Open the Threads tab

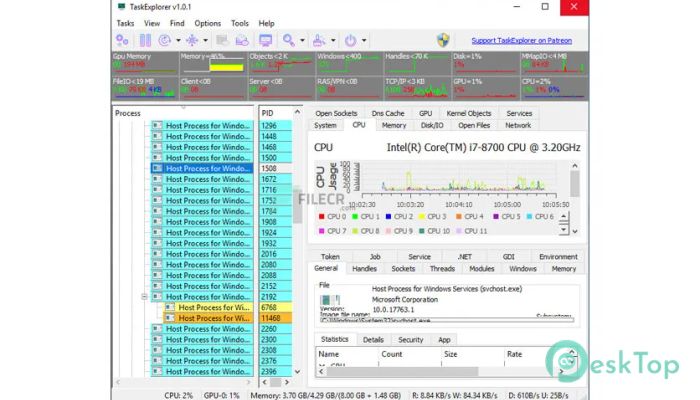click(442, 269)
